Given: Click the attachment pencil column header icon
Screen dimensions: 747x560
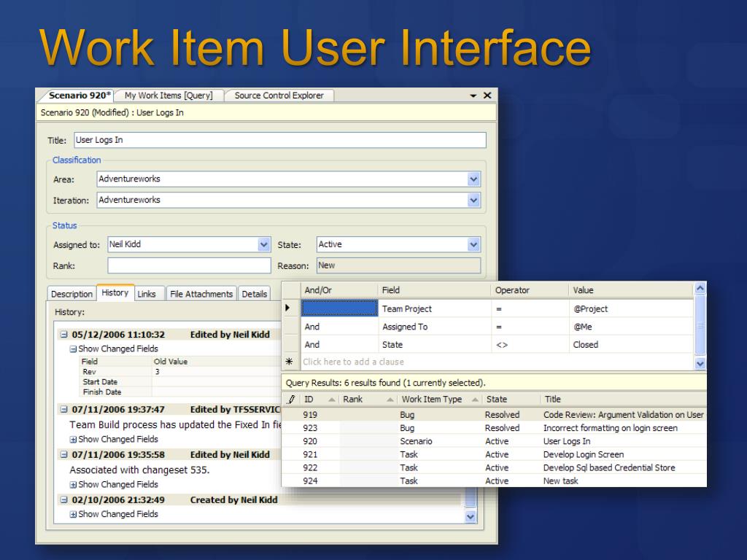Looking at the screenshot, I should pos(292,400).
